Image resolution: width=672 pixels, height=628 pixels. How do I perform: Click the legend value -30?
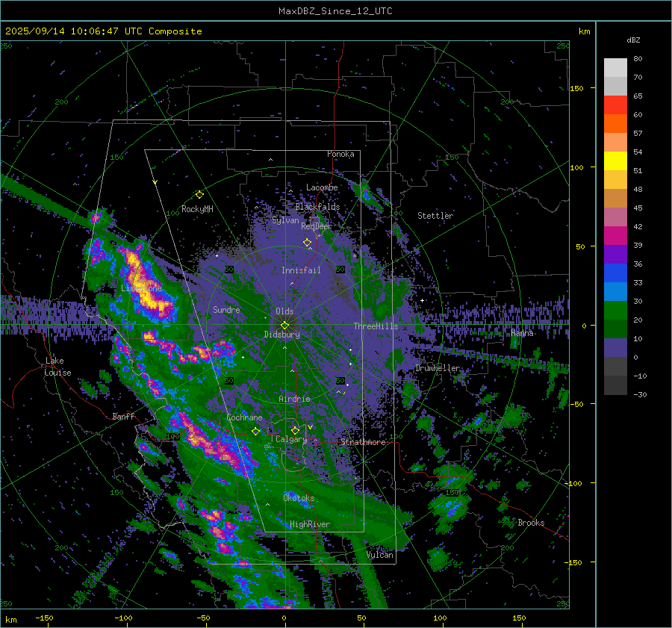point(640,394)
